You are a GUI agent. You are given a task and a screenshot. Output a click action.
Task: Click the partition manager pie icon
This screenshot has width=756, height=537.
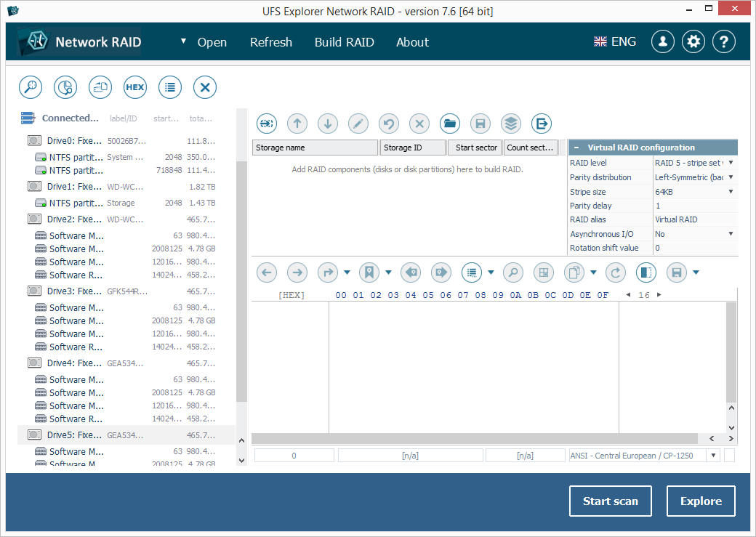(65, 87)
